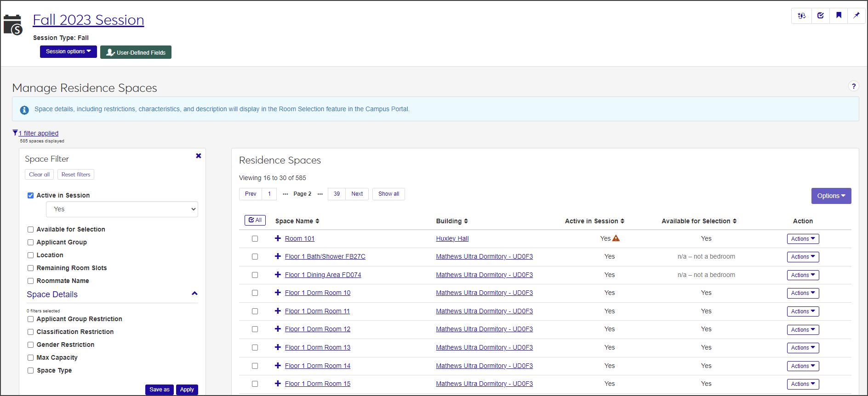Screen dimensions: 868x396
Task: Uncheck the Active in Session filter
Action: (31, 195)
